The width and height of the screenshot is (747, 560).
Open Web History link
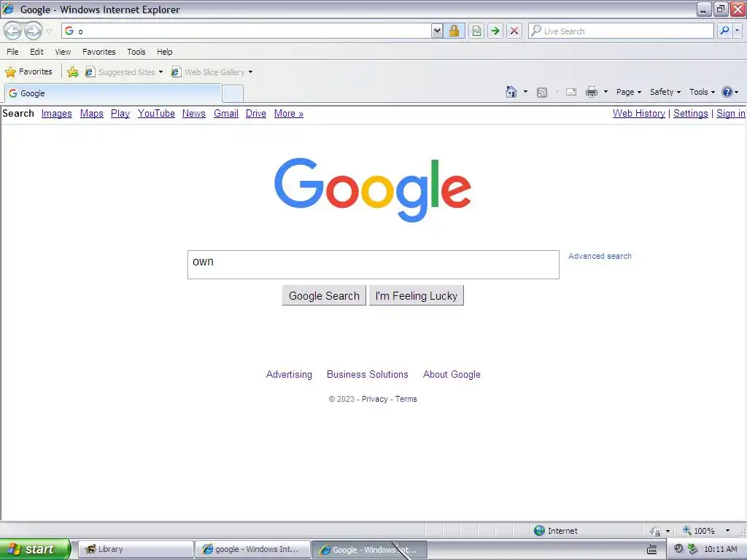tap(639, 113)
